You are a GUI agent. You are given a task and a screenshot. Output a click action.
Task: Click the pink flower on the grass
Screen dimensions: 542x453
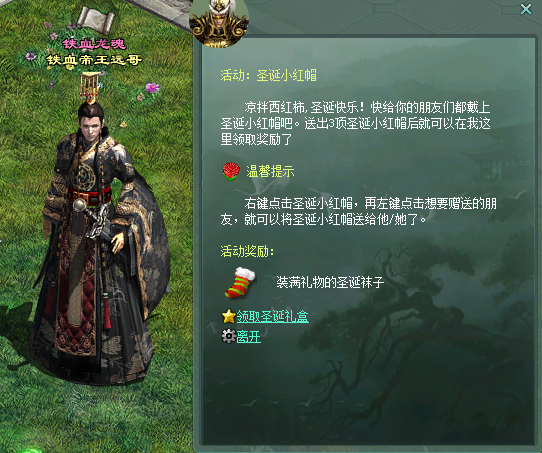click(152, 88)
